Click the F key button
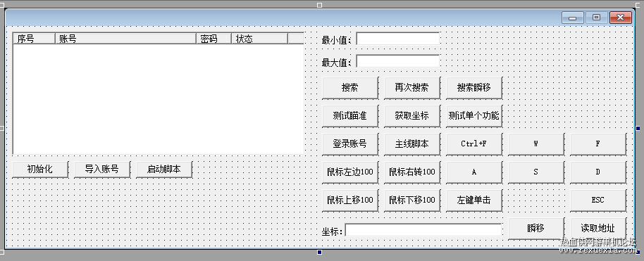This screenshot has height=261, width=644. click(598, 144)
